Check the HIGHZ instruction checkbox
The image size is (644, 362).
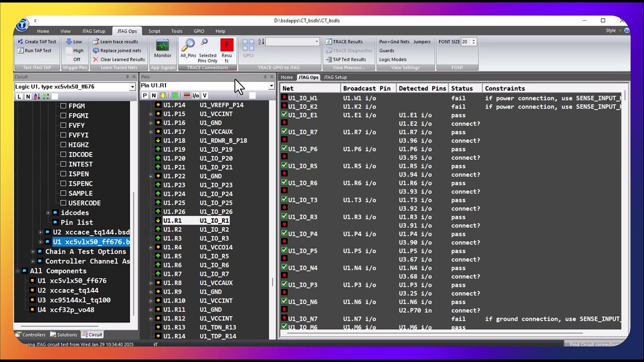pyautogui.click(x=63, y=145)
